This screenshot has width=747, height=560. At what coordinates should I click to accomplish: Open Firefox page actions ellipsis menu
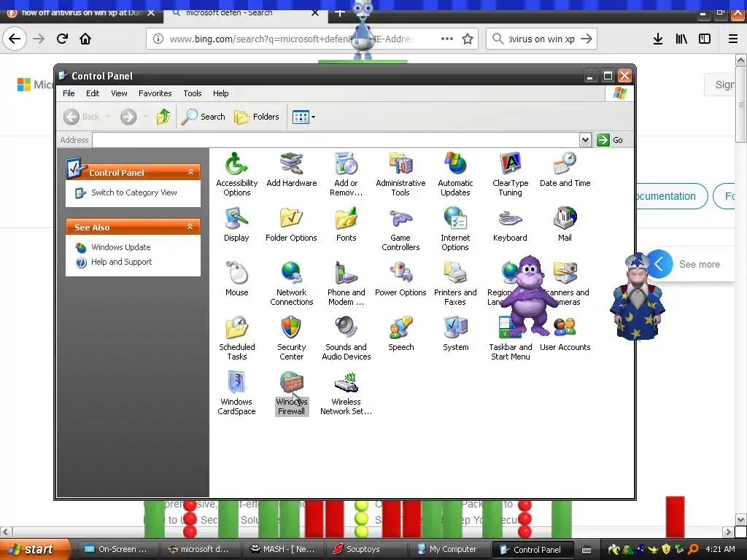pos(447,39)
